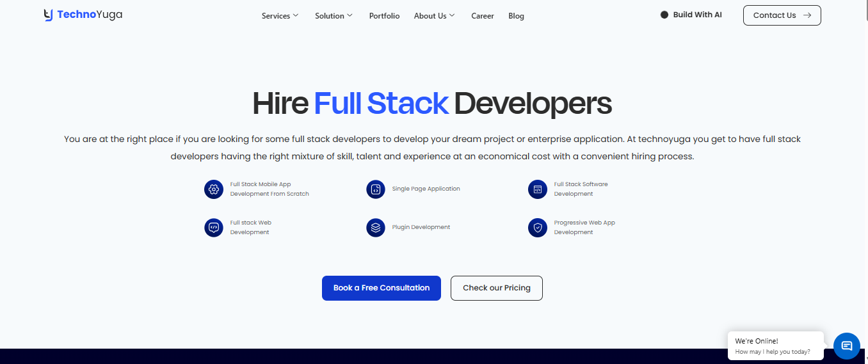Screen dimensions: 868x364
Task: Expand the Services dropdown menu
Action: [x=280, y=16]
